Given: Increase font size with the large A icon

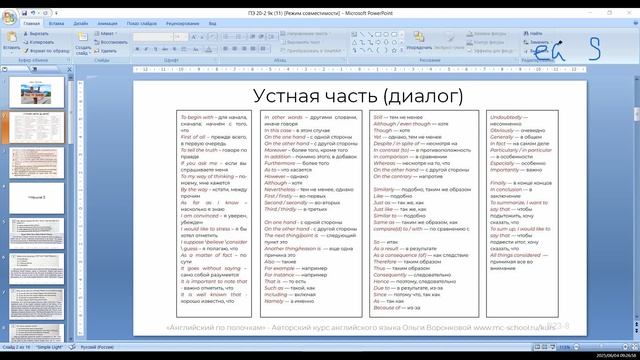Looking at the screenshot, I should [x=194, y=37].
